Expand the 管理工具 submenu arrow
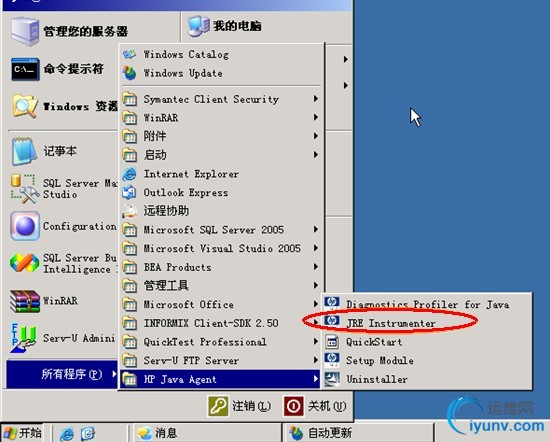This screenshot has height=442, width=550. tap(316, 285)
